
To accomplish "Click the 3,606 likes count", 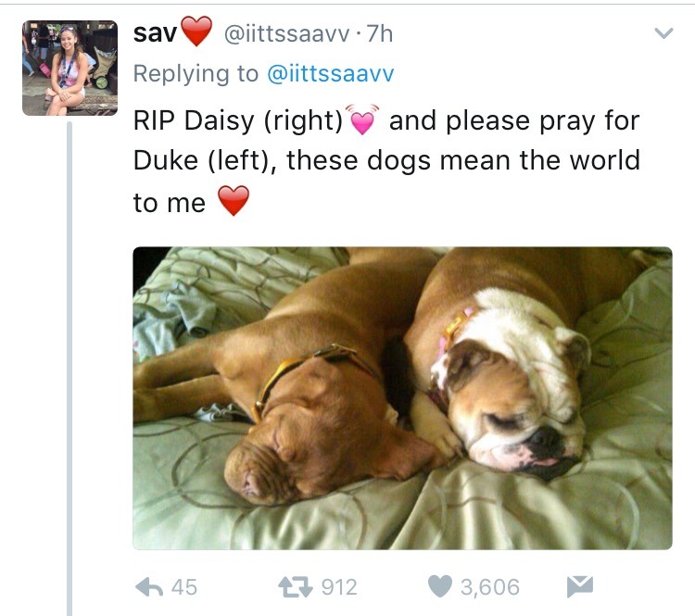I will (490, 586).
